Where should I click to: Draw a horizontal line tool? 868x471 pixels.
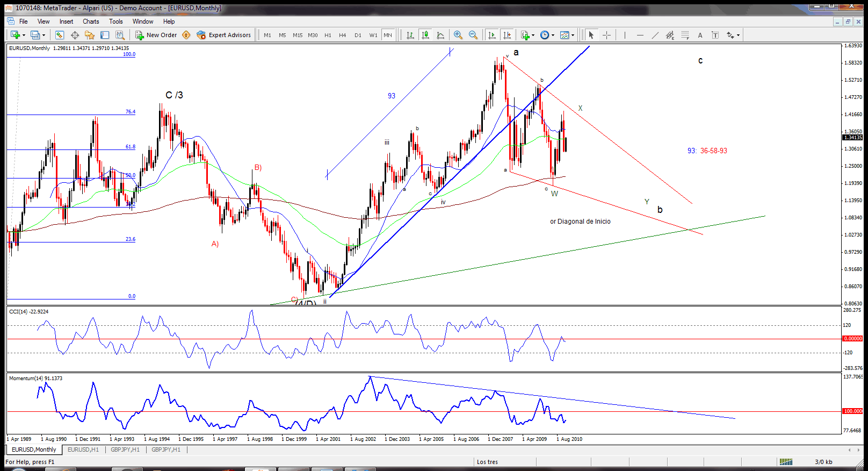click(640, 35)
